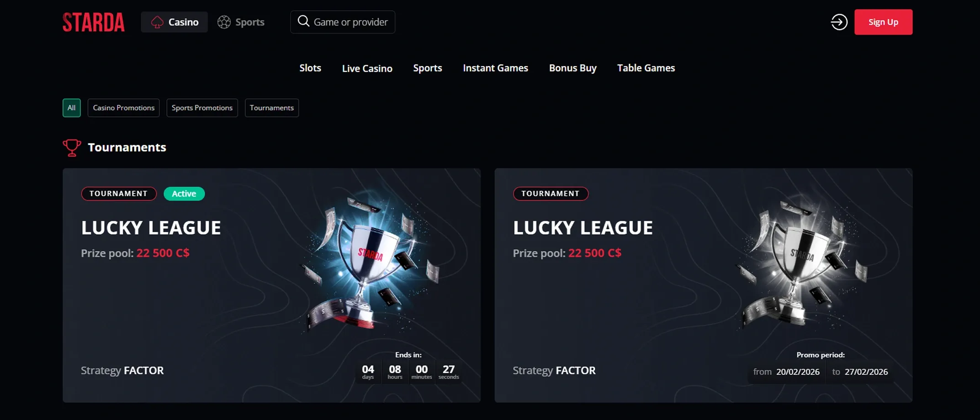Select the All filter chip

point(72,108)
